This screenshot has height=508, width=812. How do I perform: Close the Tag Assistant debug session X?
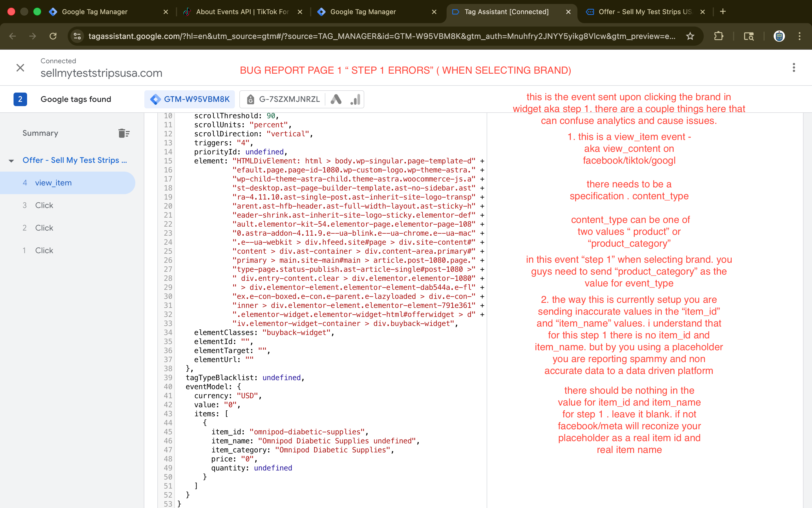click(x=20, y=68)
